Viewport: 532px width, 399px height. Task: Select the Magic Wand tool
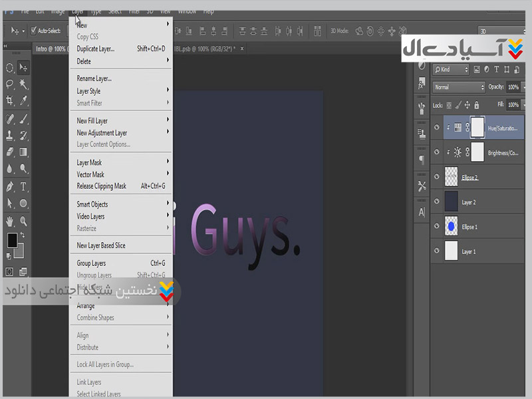(24, 84)
